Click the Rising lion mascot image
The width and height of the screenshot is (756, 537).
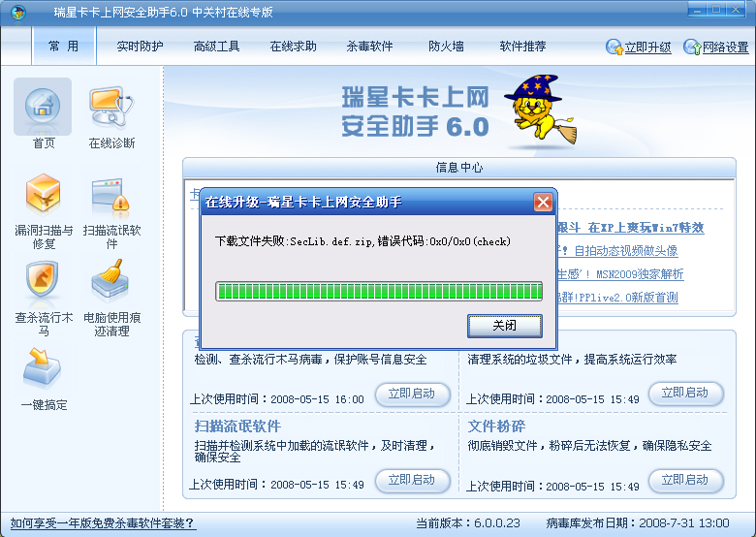click(x=541, y=111)
